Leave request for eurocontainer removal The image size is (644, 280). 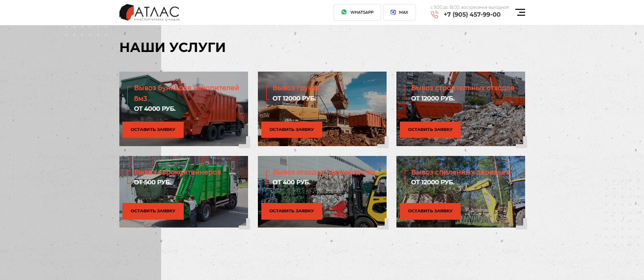153,211
